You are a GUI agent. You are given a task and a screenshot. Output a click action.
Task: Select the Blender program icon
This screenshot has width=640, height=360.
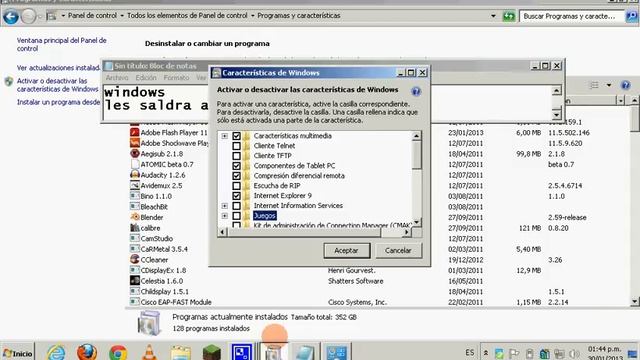(x=135, y=217)
